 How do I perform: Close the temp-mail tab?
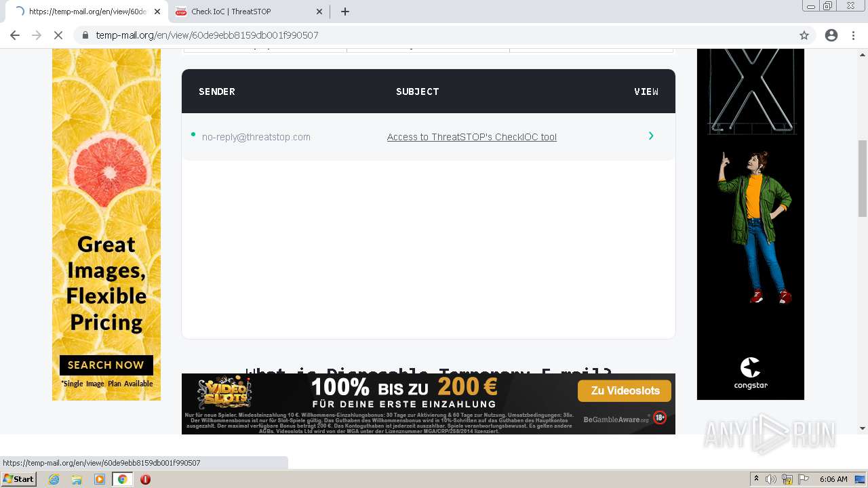tap(157, 12)
